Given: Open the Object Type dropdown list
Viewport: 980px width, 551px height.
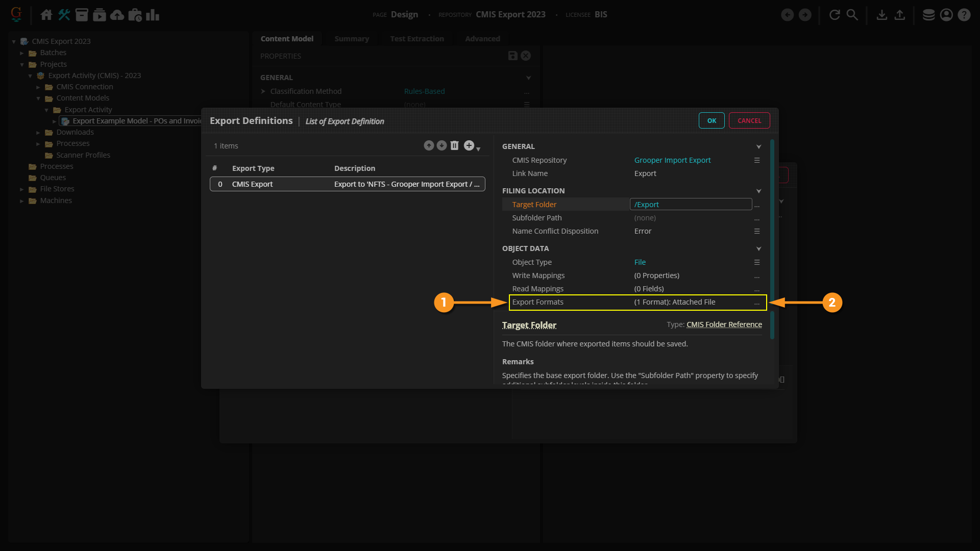Looking at the screenshot, I should click(757, 262).
